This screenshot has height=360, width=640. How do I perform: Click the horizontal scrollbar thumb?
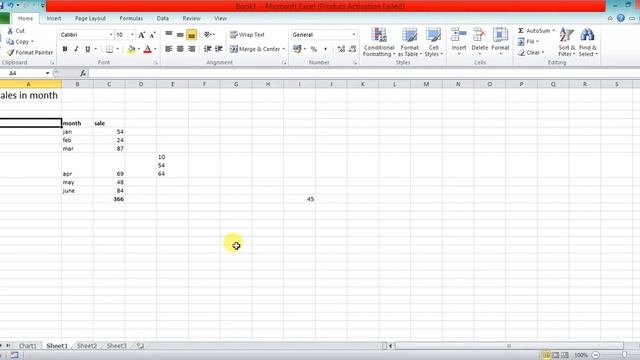[509, 346]
